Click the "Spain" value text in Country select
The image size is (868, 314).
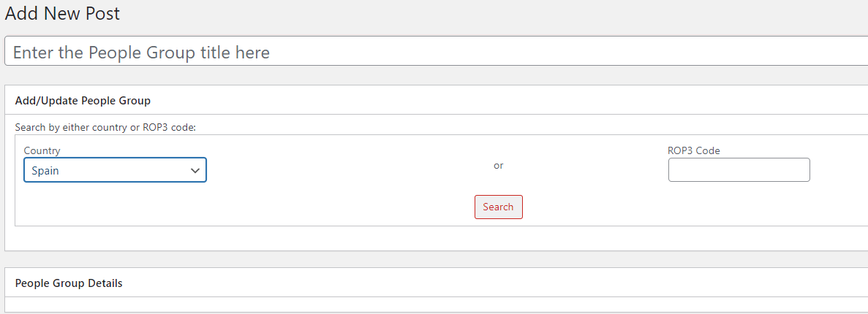45,170
